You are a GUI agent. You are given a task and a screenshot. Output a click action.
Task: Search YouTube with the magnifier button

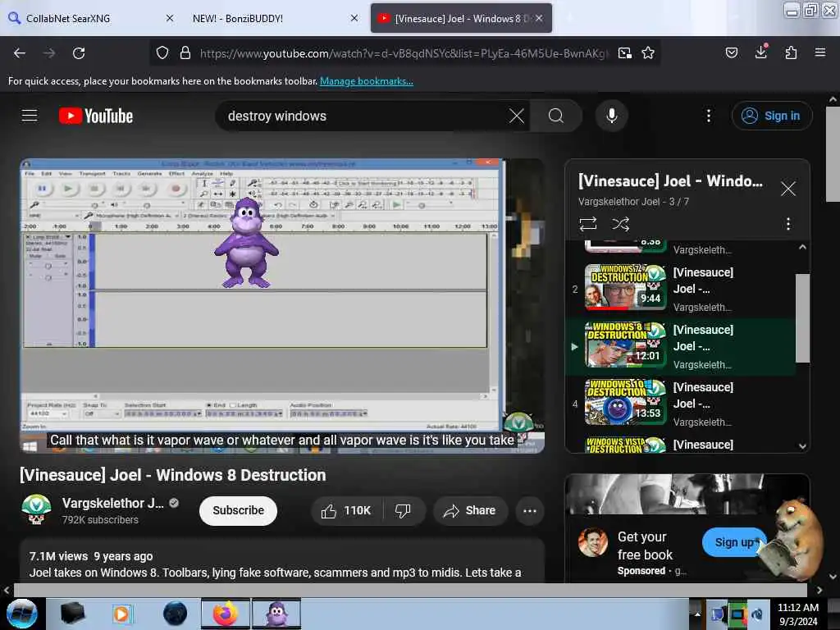click(556, 116)
